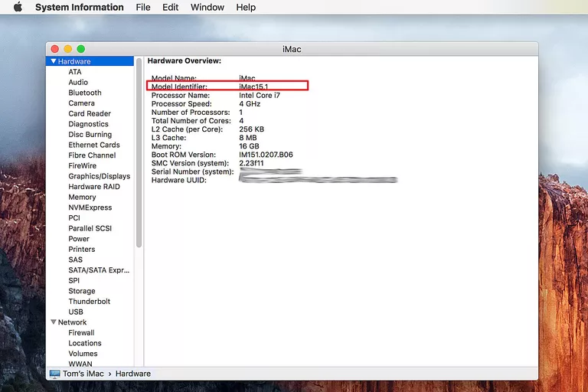Select Diagnostics in the sidebar
588x392 pixels.
(88, 124)
